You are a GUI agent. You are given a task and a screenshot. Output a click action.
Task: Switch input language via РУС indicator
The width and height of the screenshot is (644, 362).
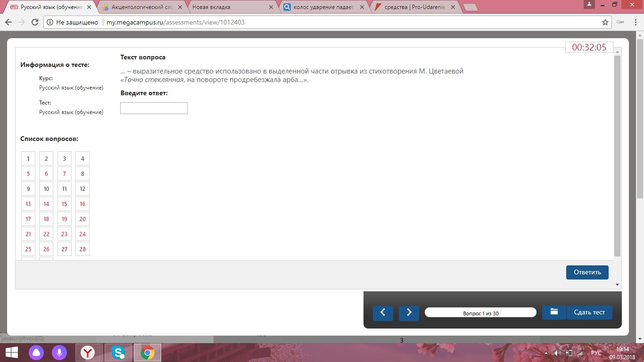click(x=596, y=353)
